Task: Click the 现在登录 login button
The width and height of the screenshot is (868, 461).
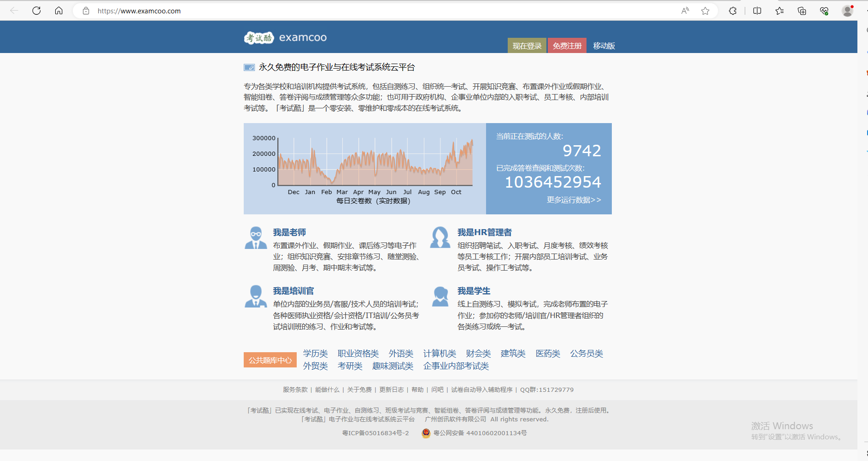Action: (527, 46)
